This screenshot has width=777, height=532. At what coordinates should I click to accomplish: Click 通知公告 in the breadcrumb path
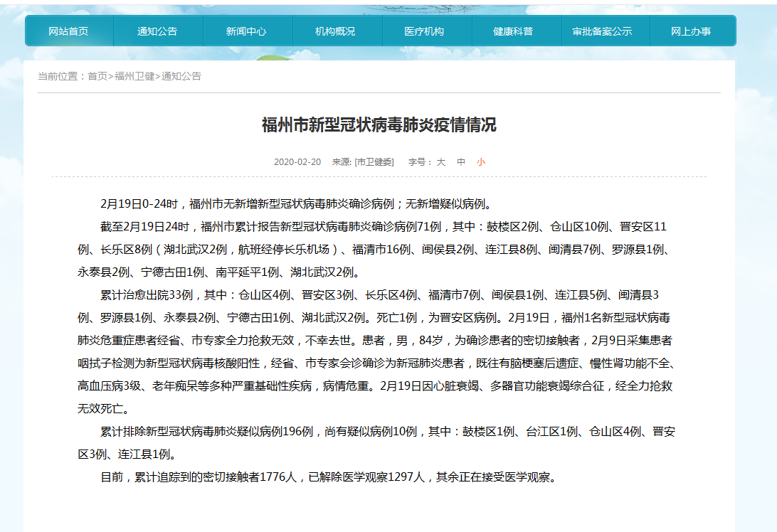pyautogui.click(x=181, y=76)
